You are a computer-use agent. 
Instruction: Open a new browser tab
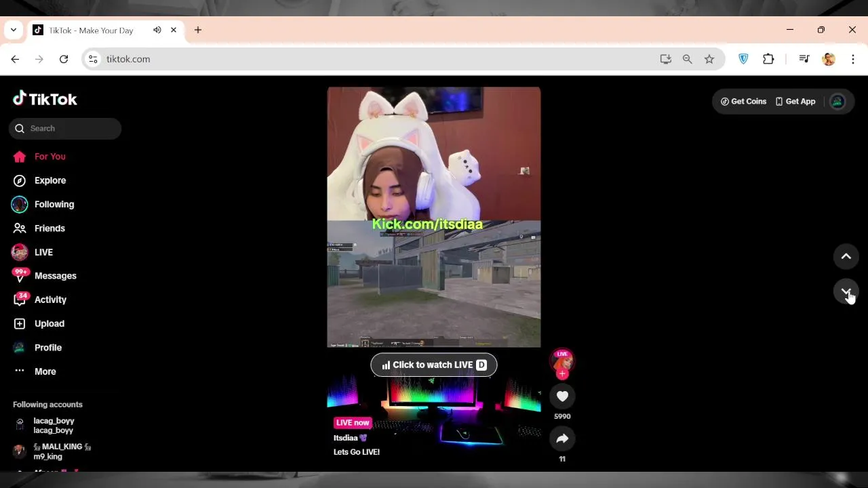click(x=198, y=30)
